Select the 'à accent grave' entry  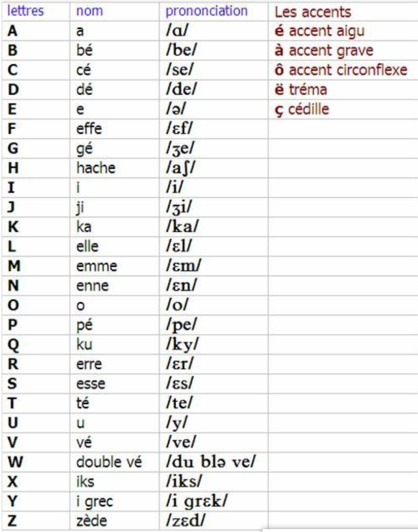[324, 51]
